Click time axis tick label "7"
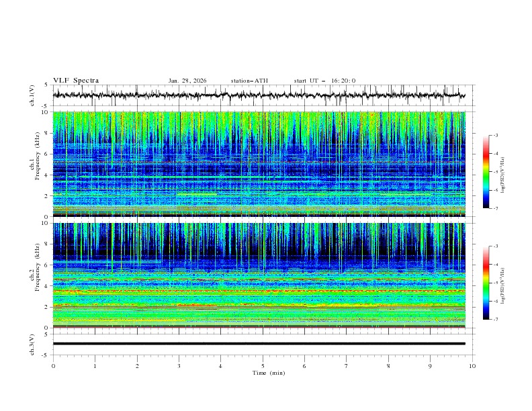The width and height of the screenshot is (532, 411). coord(347,366)
